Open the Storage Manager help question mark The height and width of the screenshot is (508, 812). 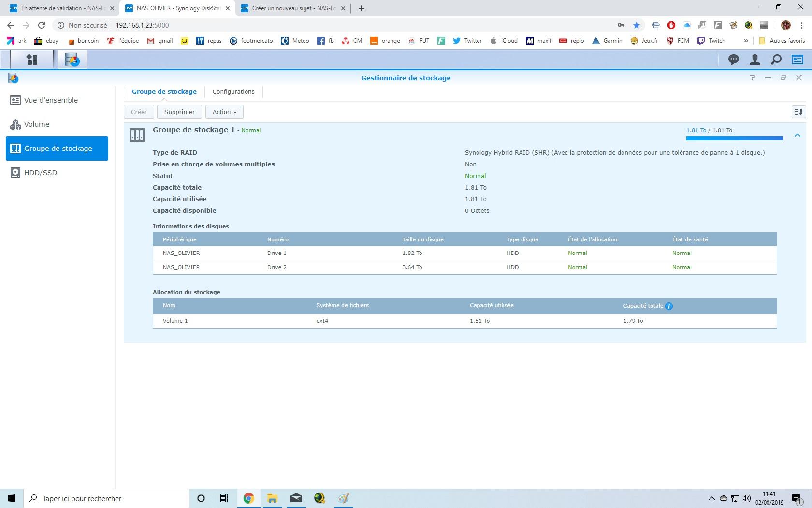click(x=753, y=78)
